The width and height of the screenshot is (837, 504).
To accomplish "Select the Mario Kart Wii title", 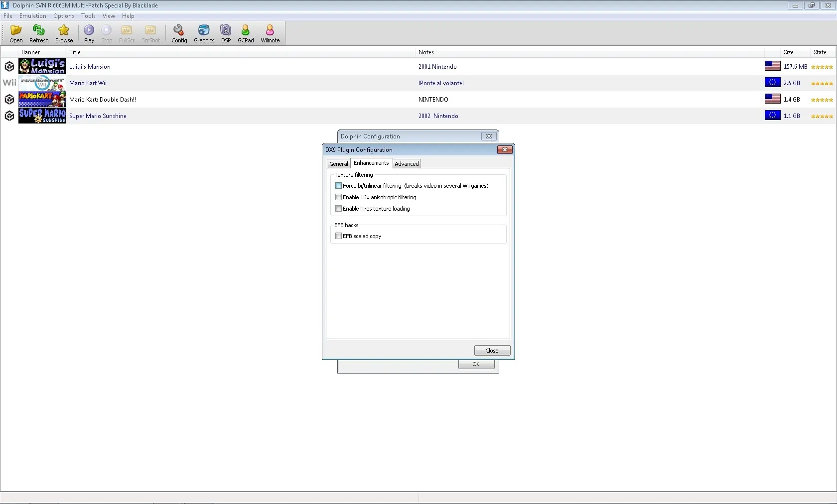I will (x=88, y=83).
